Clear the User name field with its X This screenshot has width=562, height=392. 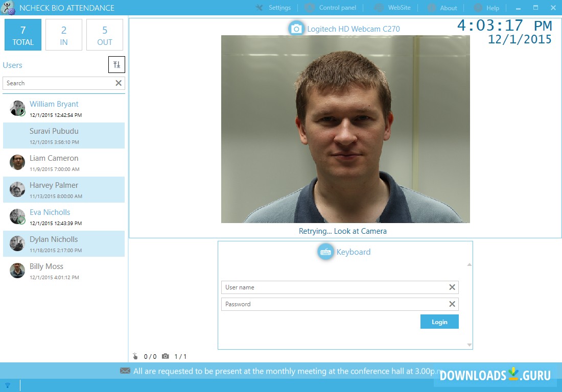tap(452, 287)
